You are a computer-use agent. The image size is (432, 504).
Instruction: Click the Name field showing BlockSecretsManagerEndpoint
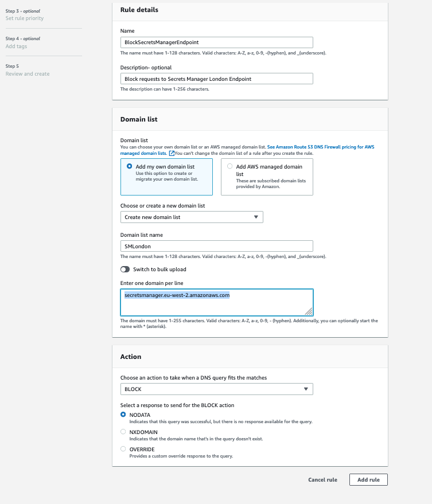(216, 42)
